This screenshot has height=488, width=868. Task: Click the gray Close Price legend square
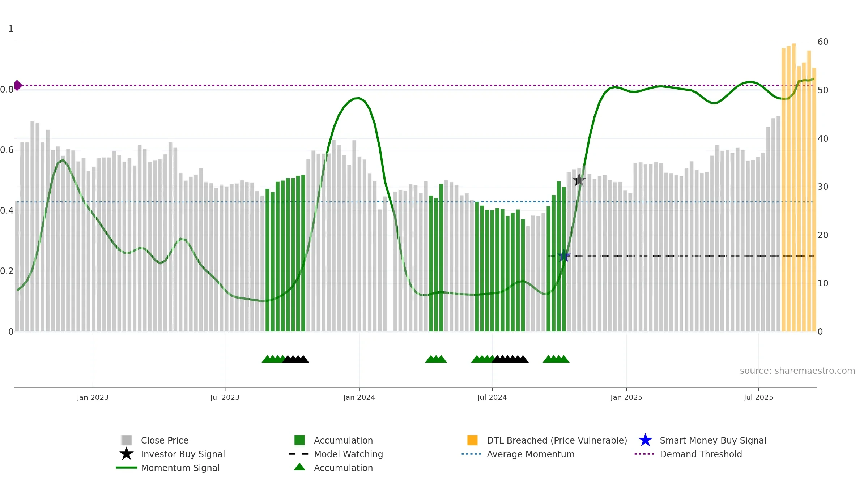127,440
